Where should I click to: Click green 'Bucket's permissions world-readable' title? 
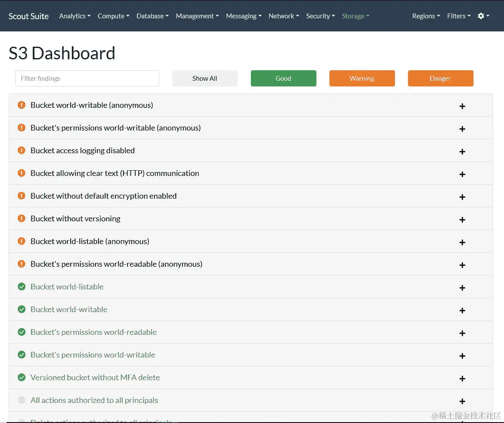[93, 332]
